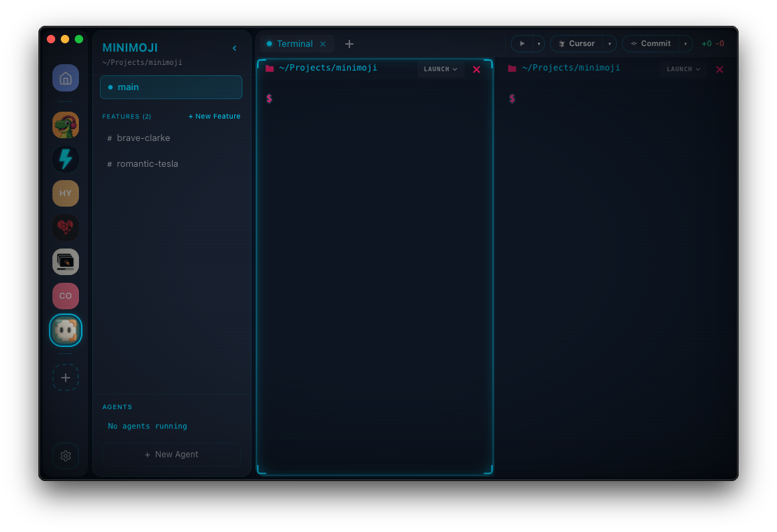Screen dimensions: 777x532
Task: Open the LAUNCH dropdown on the left terminal pane
Action: (x=440, y=68)
